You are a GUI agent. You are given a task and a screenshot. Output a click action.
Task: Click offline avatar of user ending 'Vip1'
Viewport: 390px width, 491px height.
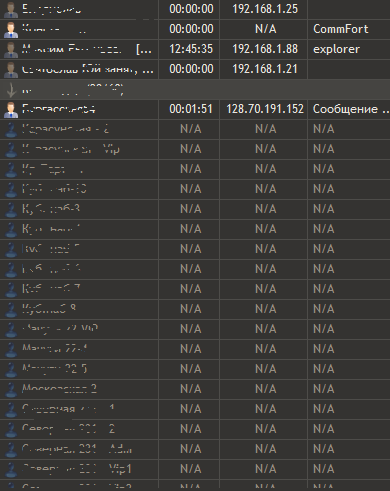click(x=11, y=470)
